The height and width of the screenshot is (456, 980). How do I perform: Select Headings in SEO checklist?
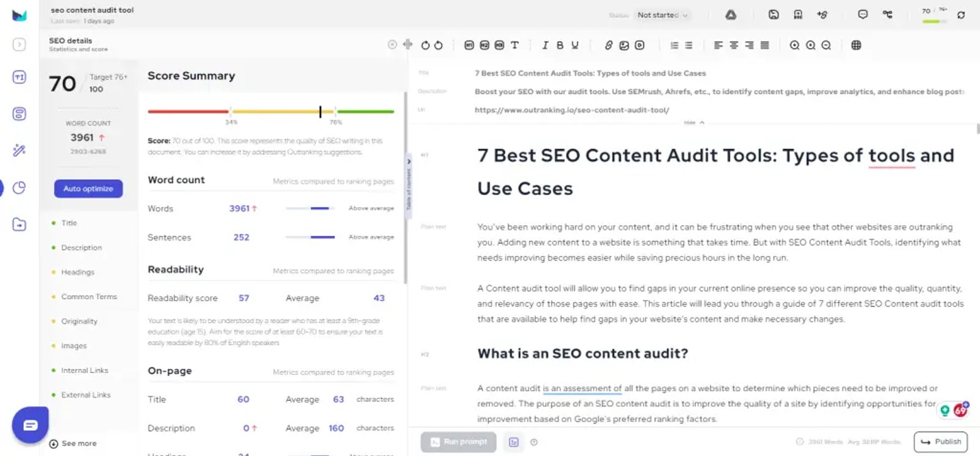[78, 272]
